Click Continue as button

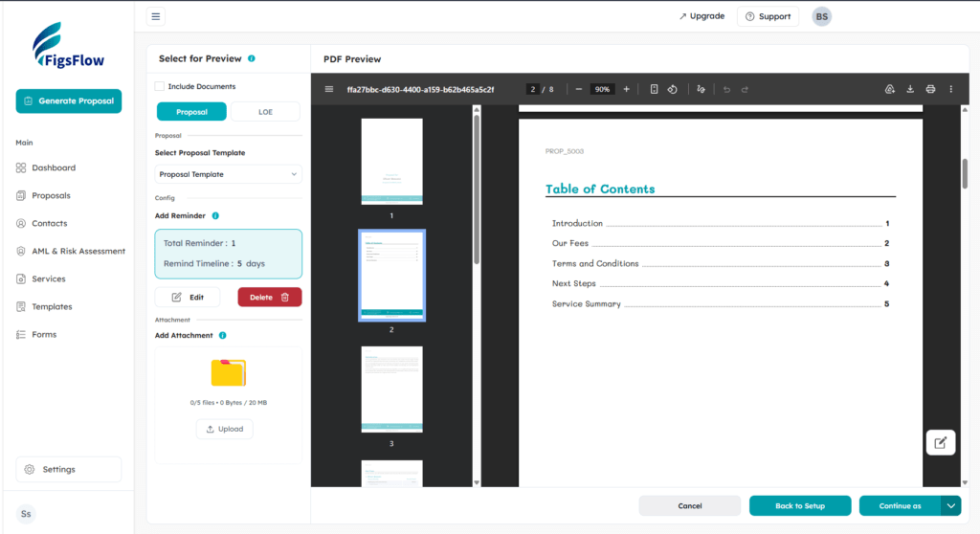(900, 506)
